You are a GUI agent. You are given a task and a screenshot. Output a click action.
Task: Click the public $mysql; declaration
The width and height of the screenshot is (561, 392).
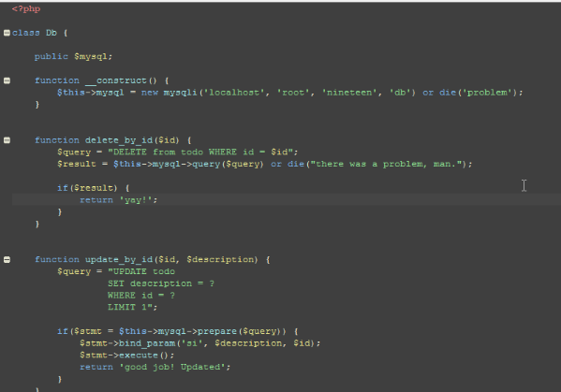click(73, 56)
